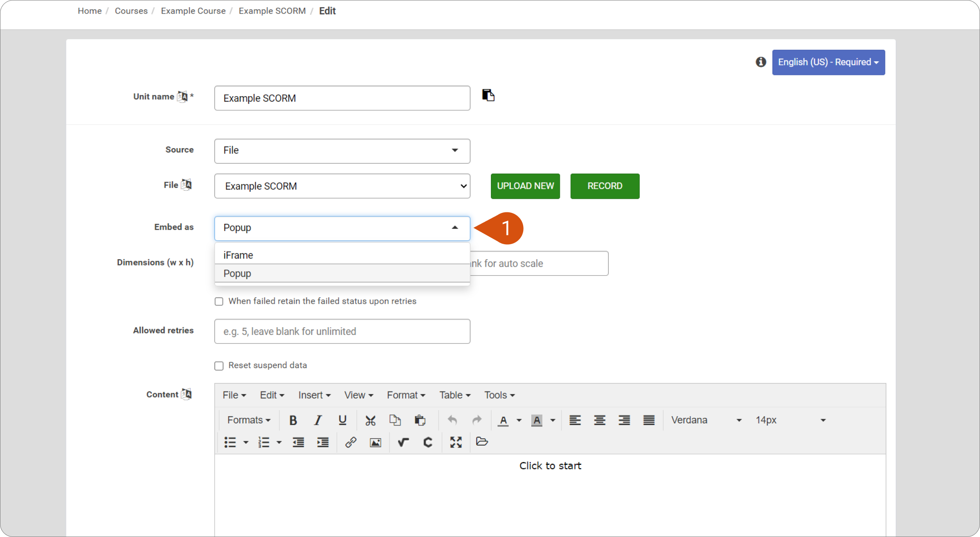
Task: Click the translate icon beside Unit name label
Action: pyautogui.click(x=182, y=97)
